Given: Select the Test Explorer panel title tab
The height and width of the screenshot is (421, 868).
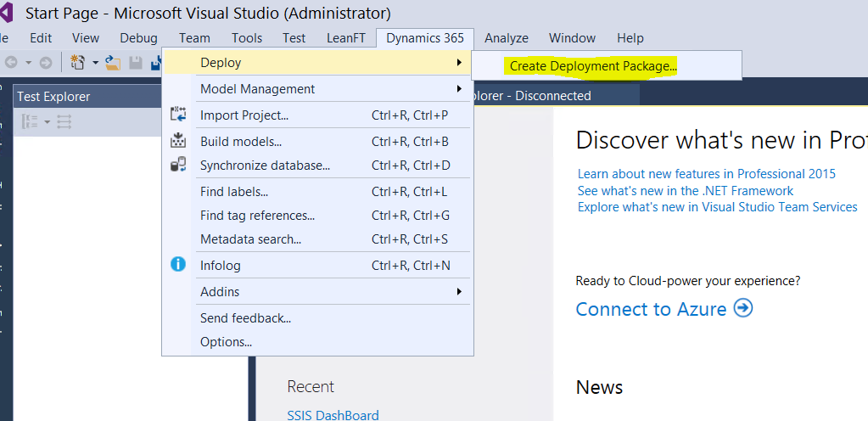Looking at the screenshot, I should click(53, 97).
